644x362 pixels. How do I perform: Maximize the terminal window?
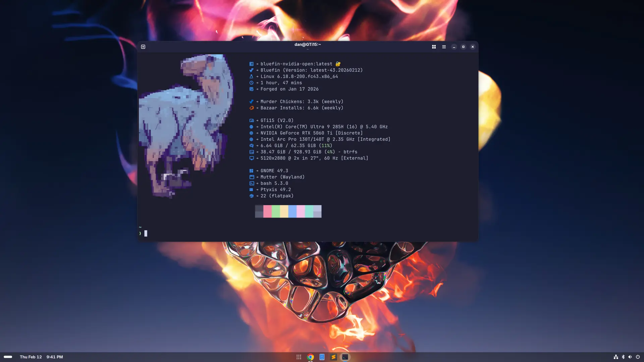click(463, 47)
